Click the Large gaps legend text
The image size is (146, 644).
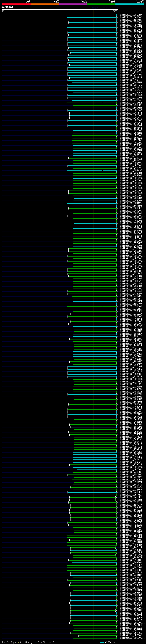tap(28, 642)
